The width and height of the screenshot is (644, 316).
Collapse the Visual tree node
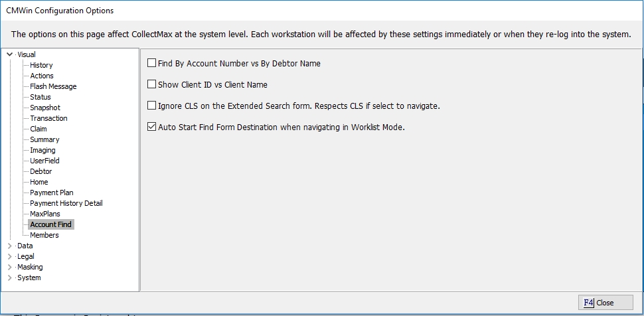click(x=9, y=54)
